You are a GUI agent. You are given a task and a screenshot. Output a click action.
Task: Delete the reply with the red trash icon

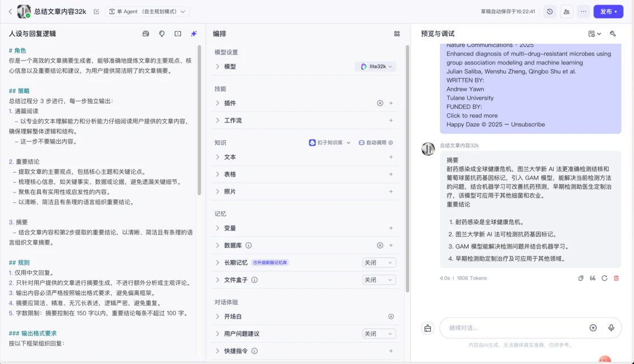pyautogui.click(x=616, y=279)
